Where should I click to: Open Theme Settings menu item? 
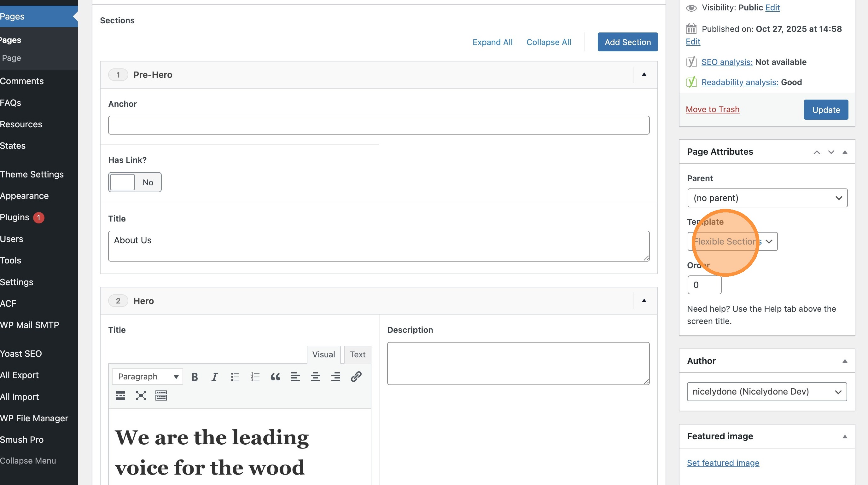(x=32, y=174)
